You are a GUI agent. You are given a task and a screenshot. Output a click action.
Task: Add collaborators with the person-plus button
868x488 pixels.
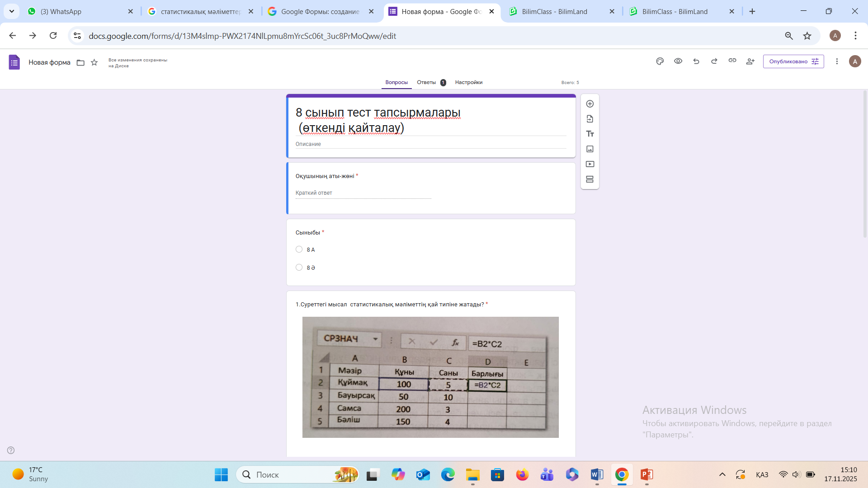point(750,61)
